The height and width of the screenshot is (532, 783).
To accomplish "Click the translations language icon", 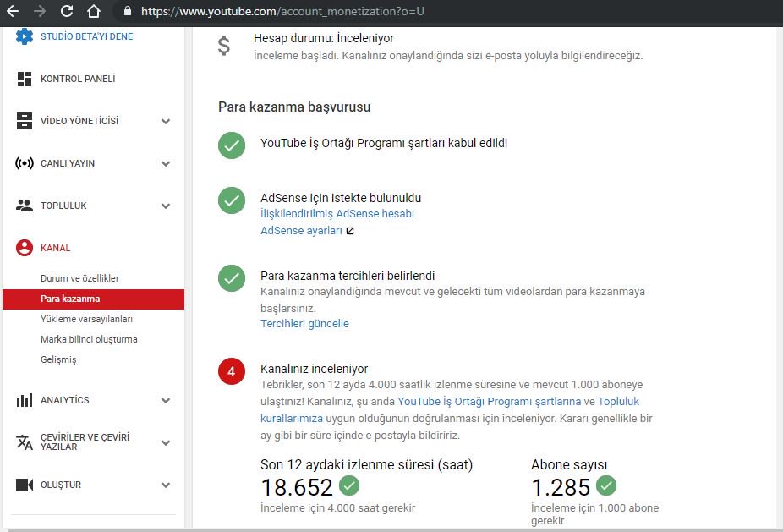I will (x=24, y=442).
